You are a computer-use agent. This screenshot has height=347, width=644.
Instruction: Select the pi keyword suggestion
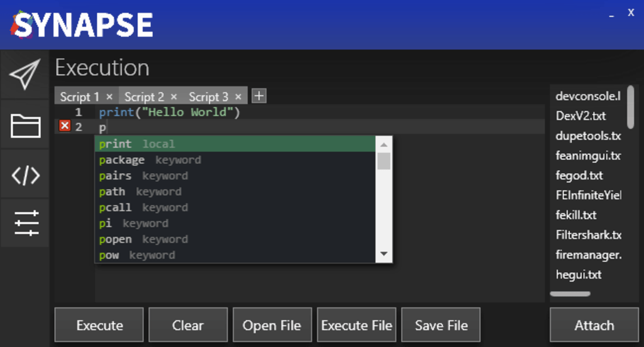235,223
